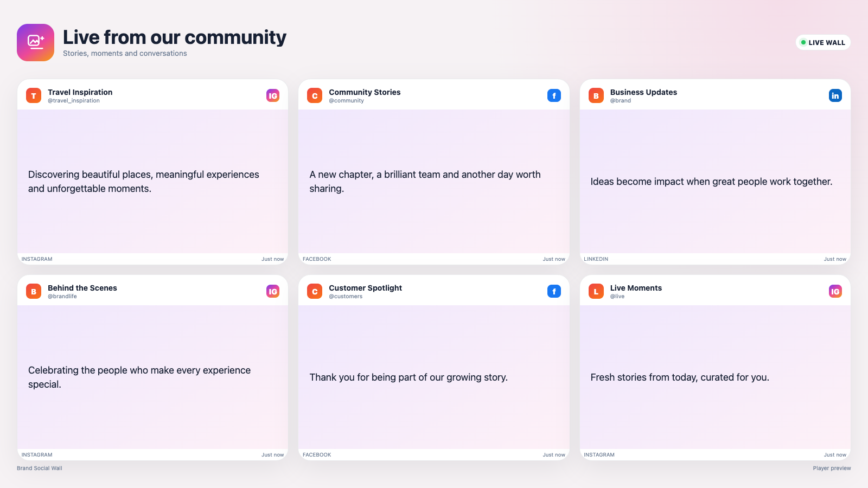This screenshot has width=868, height=488.
Task: Click the @customers handle
Action: (x=346, y=297)
